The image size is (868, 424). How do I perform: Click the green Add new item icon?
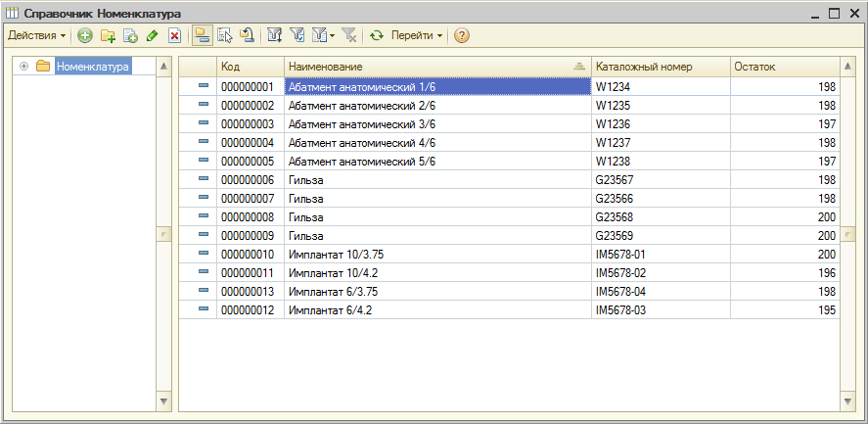pyautogui.click(x=85, y=35)
